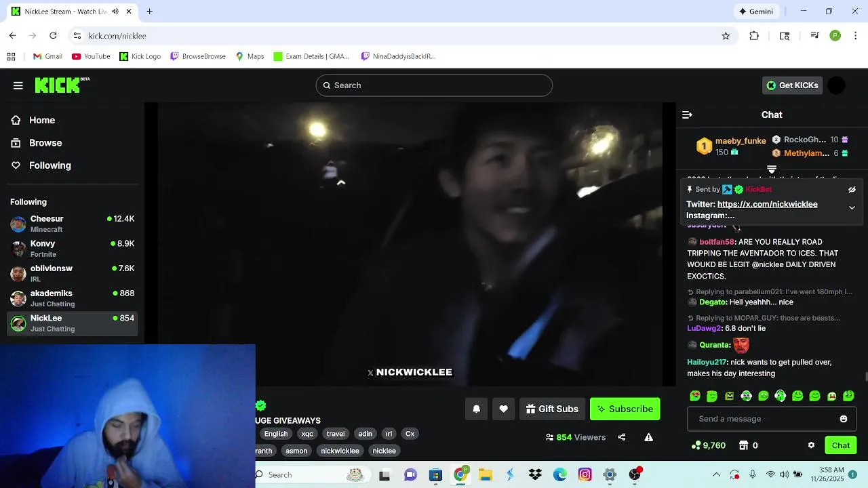Image resolution: width=868 pixels, height=488 pixels.
Task: Mute the NickLee Stream tab audio
Action: [115, 12]
